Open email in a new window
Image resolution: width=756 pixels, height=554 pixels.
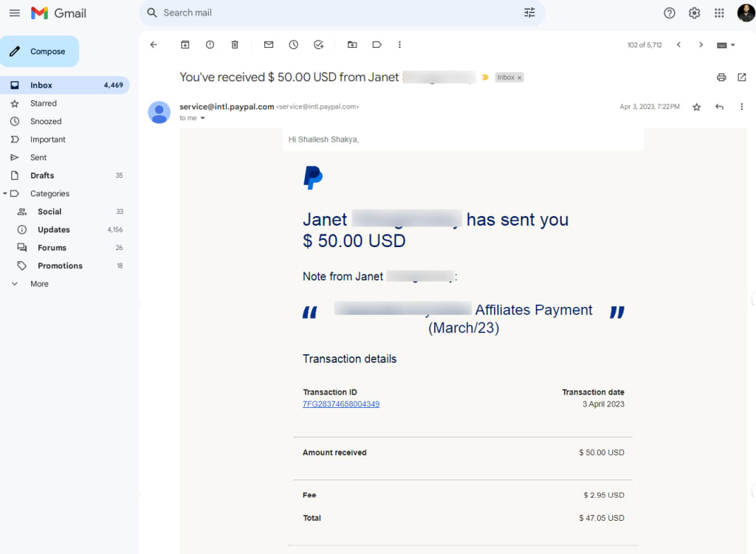742,77
